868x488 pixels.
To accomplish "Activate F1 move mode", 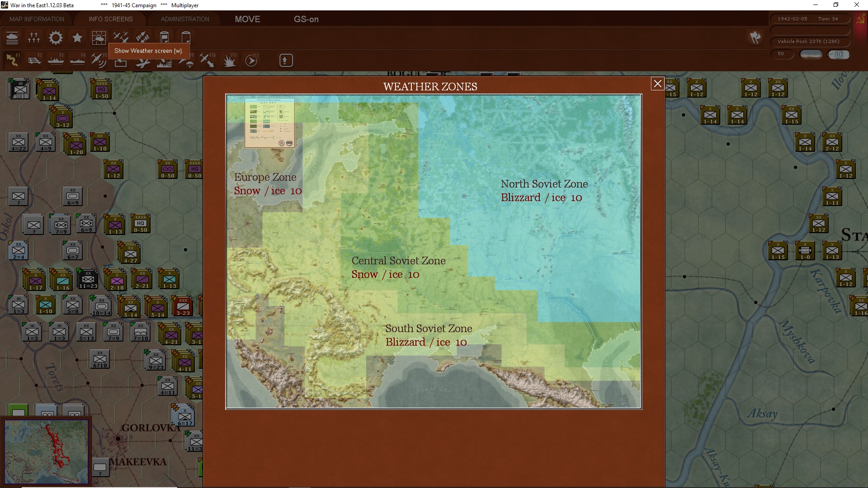I will point(12,60).
